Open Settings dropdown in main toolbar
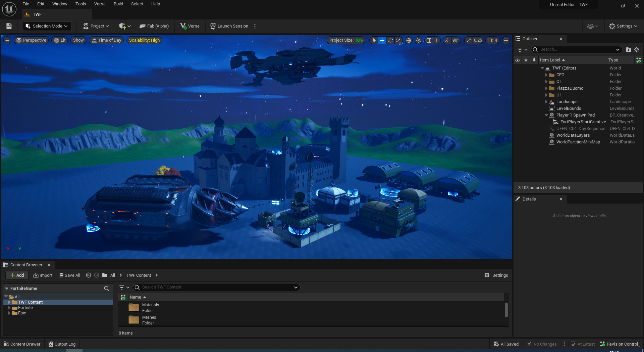 coord(623,26)
